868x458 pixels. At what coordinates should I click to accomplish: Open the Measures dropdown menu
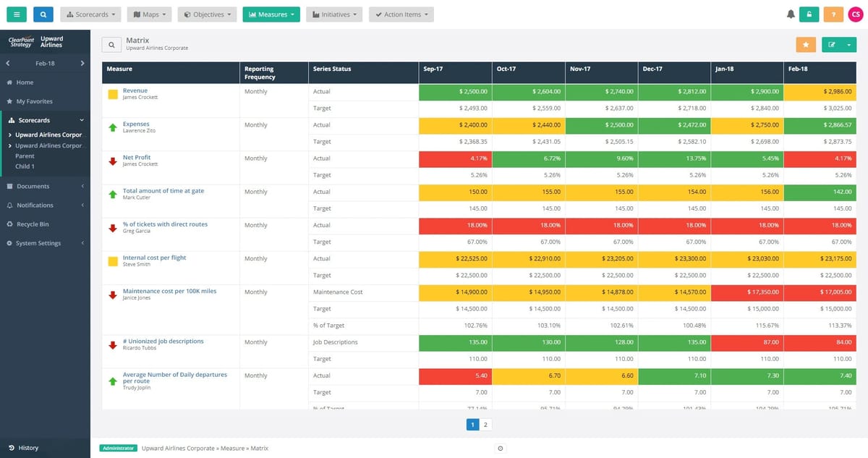271,14
